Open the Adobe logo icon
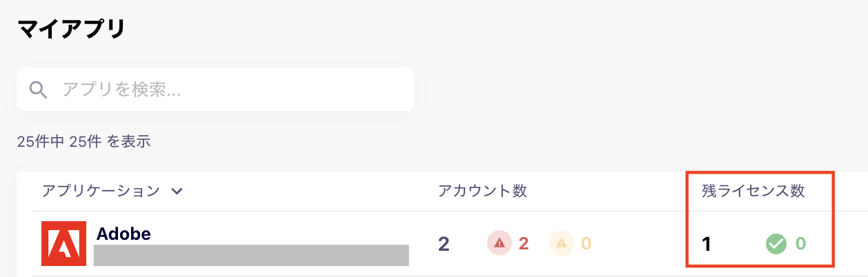 [x=63, y=243]
